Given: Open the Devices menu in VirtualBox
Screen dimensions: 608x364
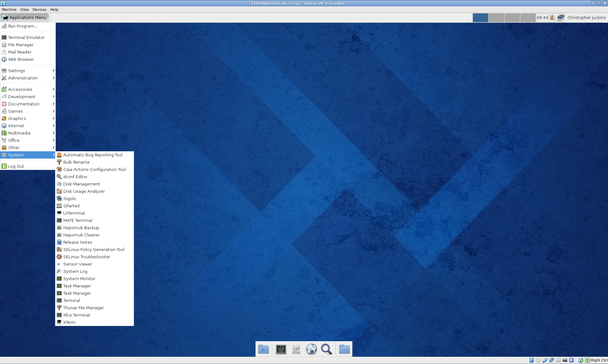Looking at the screenshot, I should click(x=39, y=9).
